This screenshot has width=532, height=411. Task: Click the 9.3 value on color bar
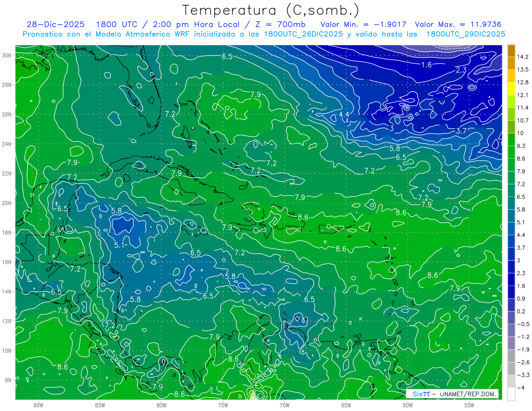tap(521, 146)
